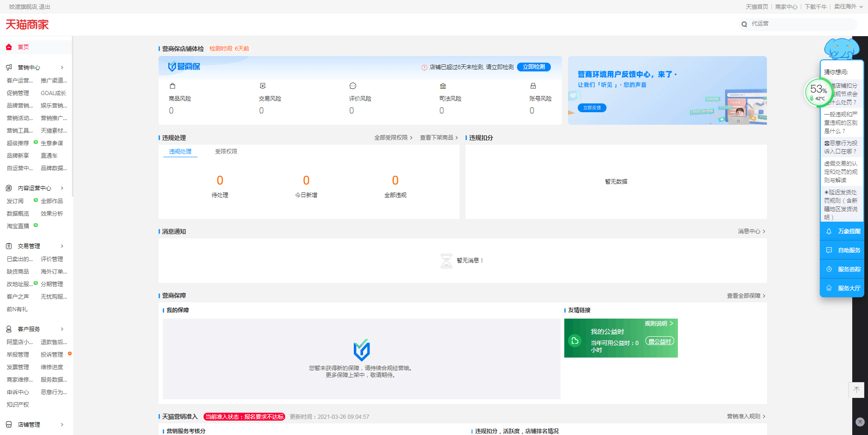Screen dimensions: 868x435
Task: Click the back-to-top arrow icon
Action: click(x=856, y=390)
